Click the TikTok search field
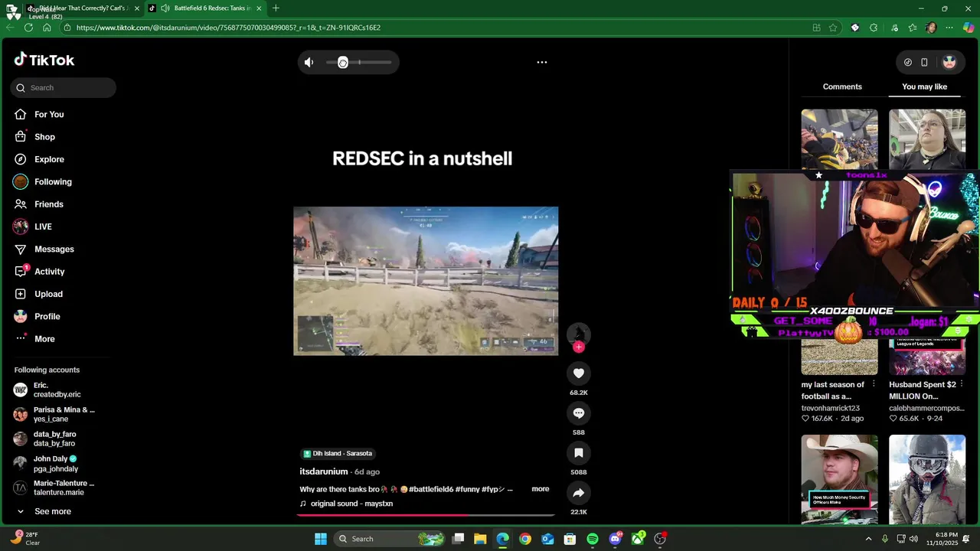 pos(64,88)
